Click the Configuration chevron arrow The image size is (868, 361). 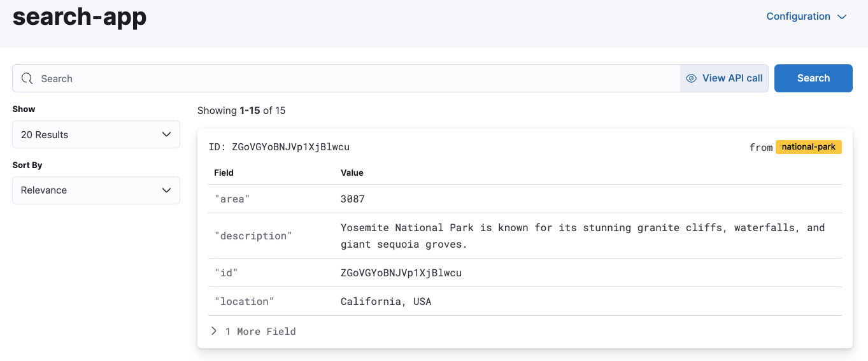(x=842, y=17)
